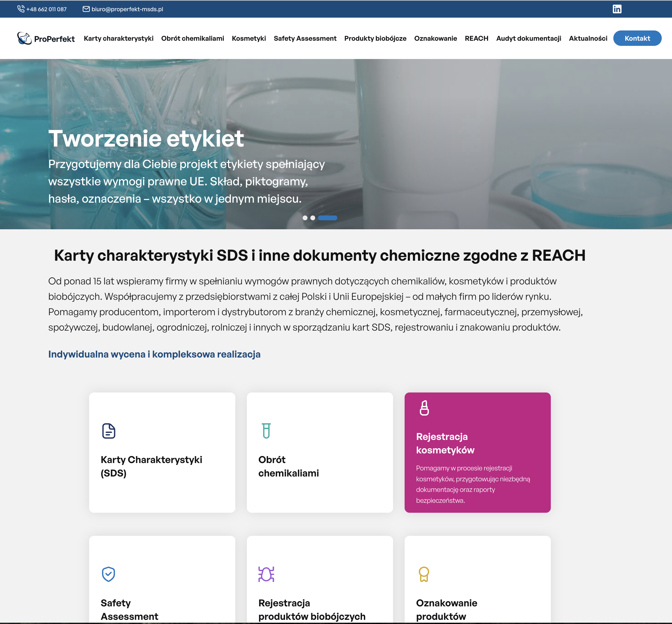Click the shield icon on Safety Assessment card
This screenshot has width=672, height=624.
click(108, 574)
